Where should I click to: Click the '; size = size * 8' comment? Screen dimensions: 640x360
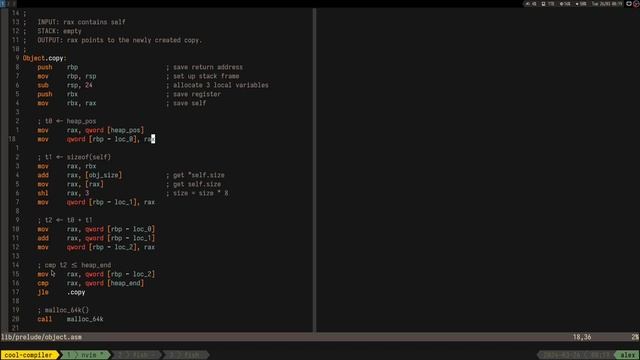(197, 193)
